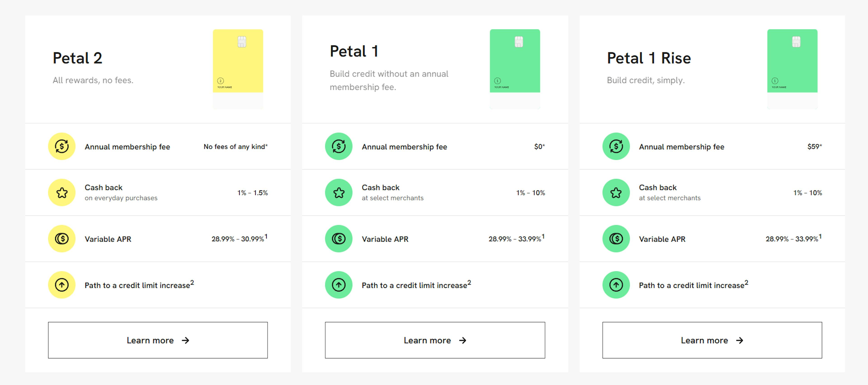Click Petal 1 Rise cash back star icon
Image resolution: width=868 pixels, height=385 pixels.
616,192
